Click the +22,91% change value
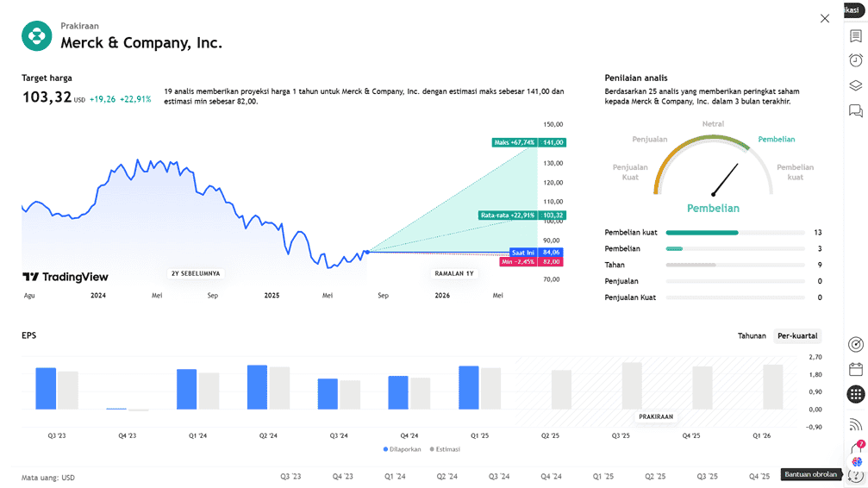868x488 pixels. tap(135, 99)
